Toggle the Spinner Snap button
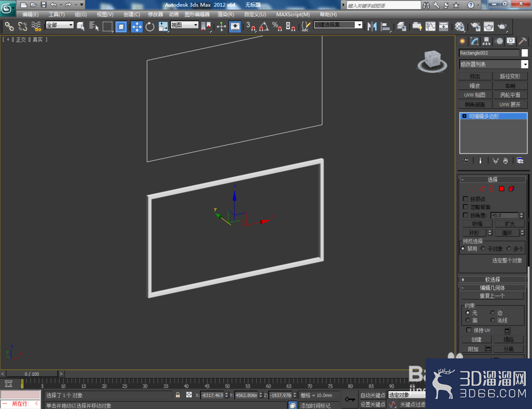Image resolution: width=532 pixels, height=409 pixels. click(x=290, y=26)
